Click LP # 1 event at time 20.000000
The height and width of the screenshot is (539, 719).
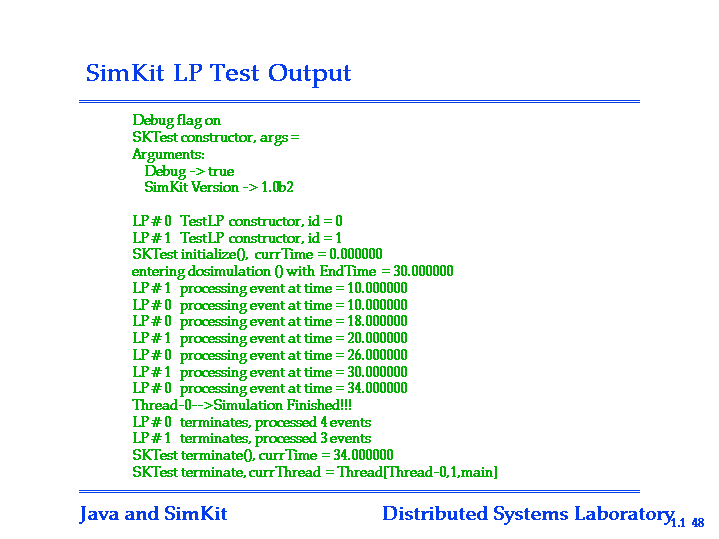(270, 339)
